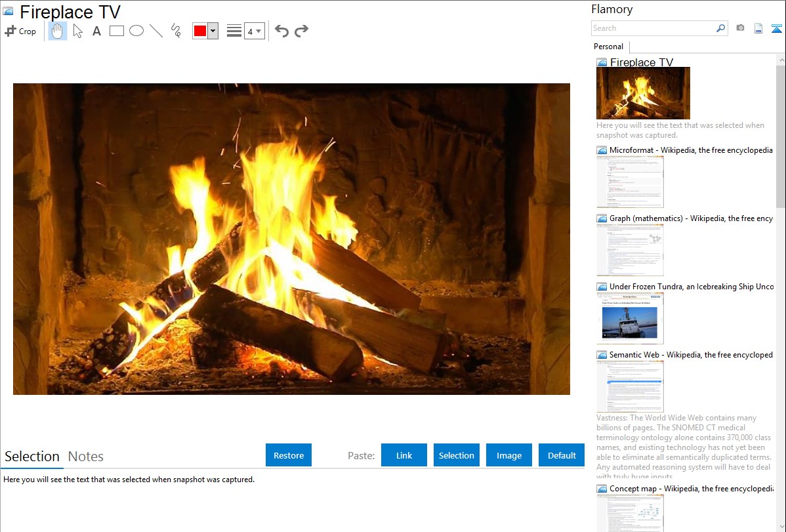Click the Link paste button
This screenshot has height=532, width=786.
[x=404, y=455]
